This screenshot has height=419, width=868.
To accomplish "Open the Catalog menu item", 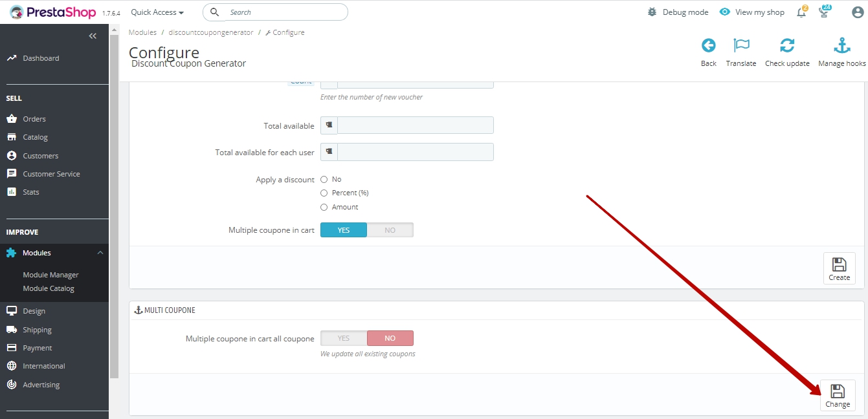I will [35, 137].
